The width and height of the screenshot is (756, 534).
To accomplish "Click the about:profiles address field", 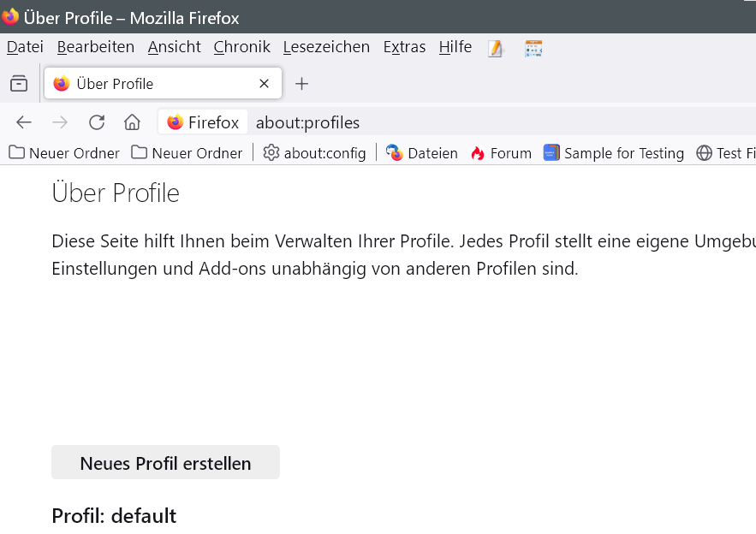I will [x=428, y=122].
